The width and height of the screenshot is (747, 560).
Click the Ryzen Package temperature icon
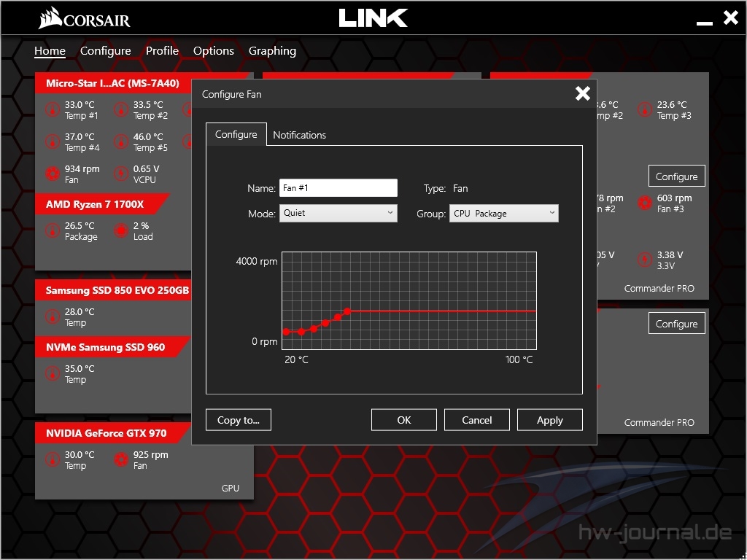pos(52,231)
